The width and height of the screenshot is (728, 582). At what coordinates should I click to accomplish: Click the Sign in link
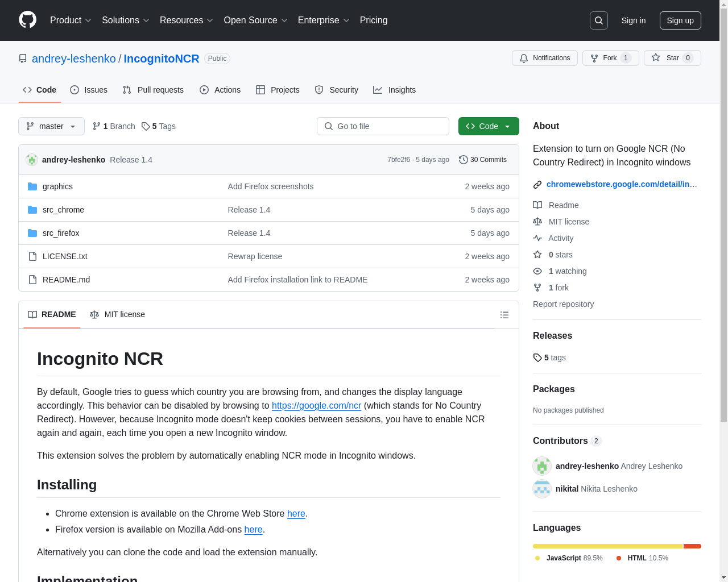634,20
